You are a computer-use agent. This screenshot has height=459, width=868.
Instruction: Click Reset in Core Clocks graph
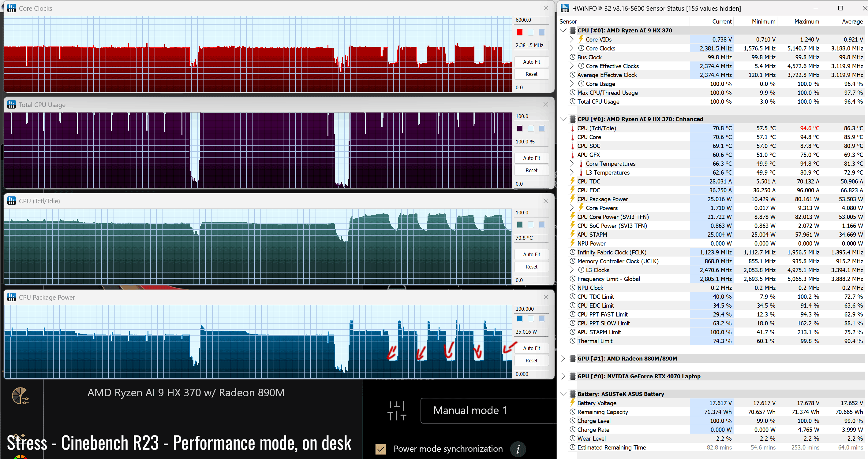[531, 74]
